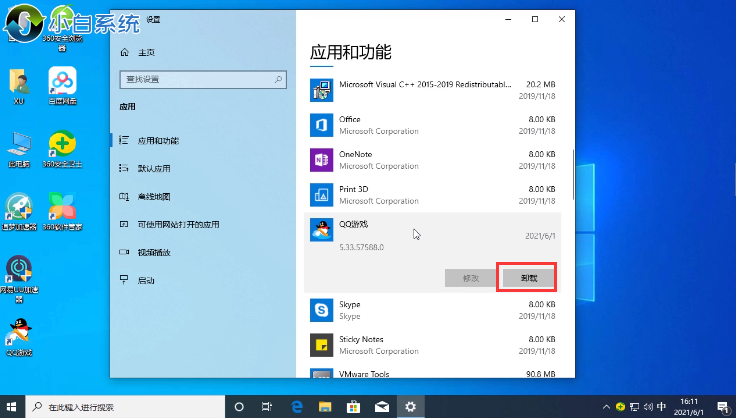The image size is (736, 418).
Task: Open 离线地图 (Offline maps) section
Action: tap(154, 196)
